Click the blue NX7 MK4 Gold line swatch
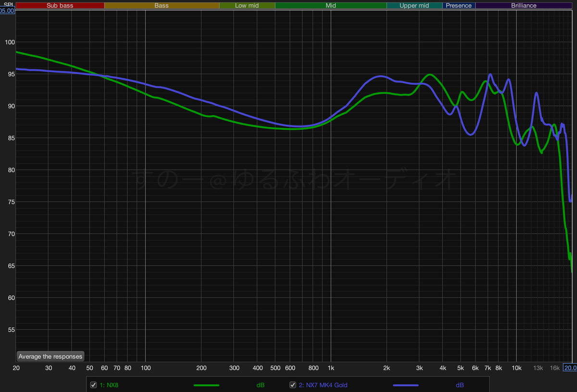The image size is (577, 392). (x=406, y=385)
